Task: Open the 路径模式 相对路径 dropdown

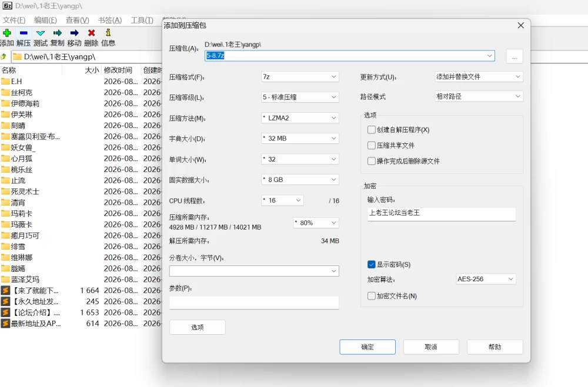Action: pyautogui.click(x=479, y=96)
